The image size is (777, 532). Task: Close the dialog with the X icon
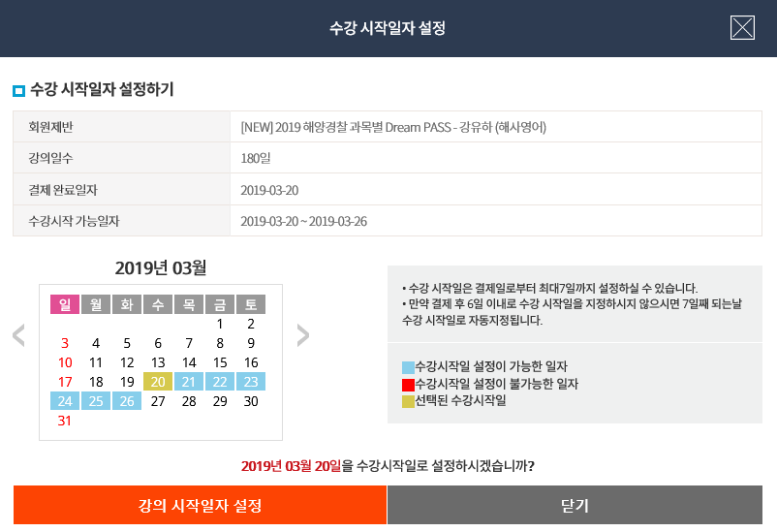[742, 28]
